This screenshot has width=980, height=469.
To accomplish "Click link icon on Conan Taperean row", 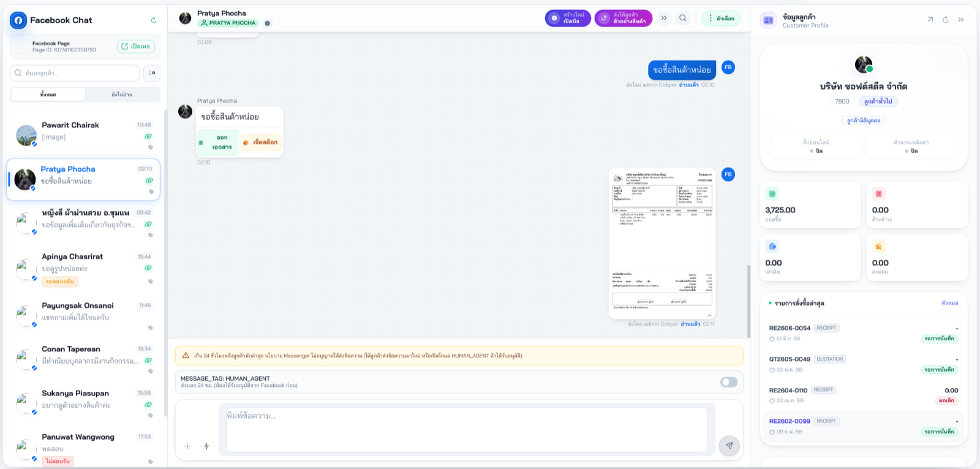I will pos(148,360).
